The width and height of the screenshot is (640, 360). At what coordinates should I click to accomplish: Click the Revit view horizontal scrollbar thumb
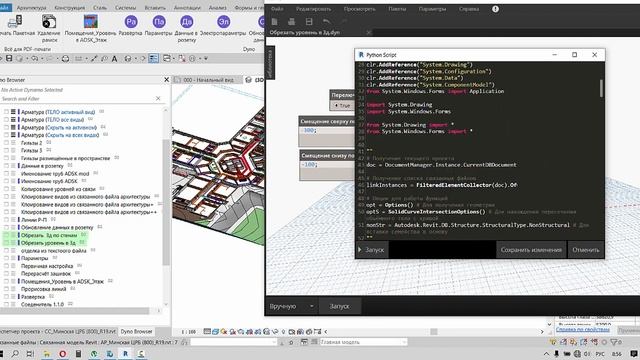[x=434, y=331]
